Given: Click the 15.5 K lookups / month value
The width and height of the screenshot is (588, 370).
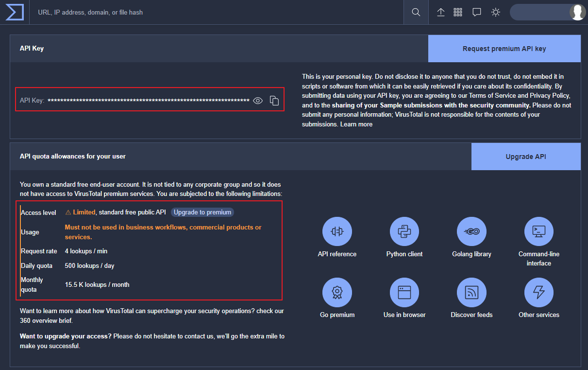Looking at the screenshot, I should point(97,285).
